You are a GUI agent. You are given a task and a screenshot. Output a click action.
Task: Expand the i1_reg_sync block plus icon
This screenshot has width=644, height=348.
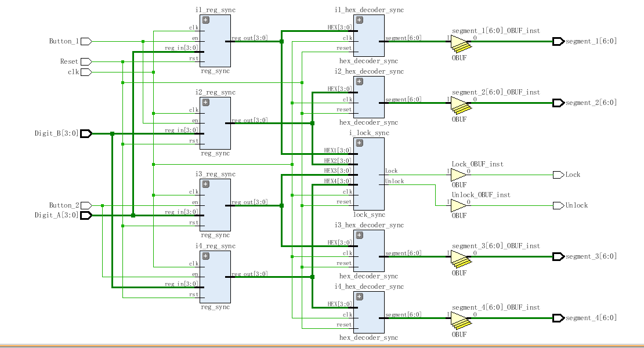tap(206, 20)
